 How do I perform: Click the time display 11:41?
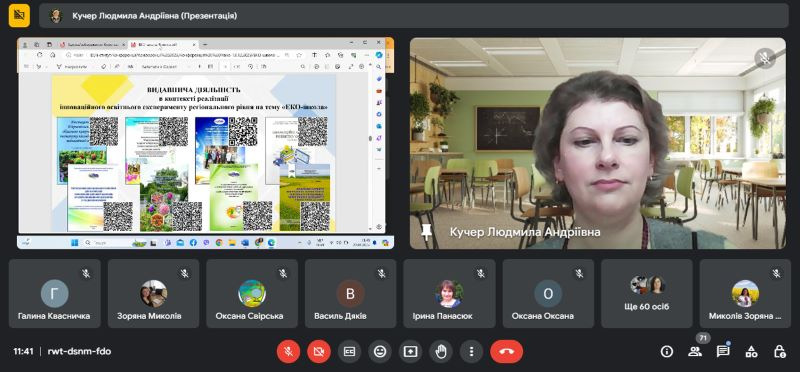[23, 351]
